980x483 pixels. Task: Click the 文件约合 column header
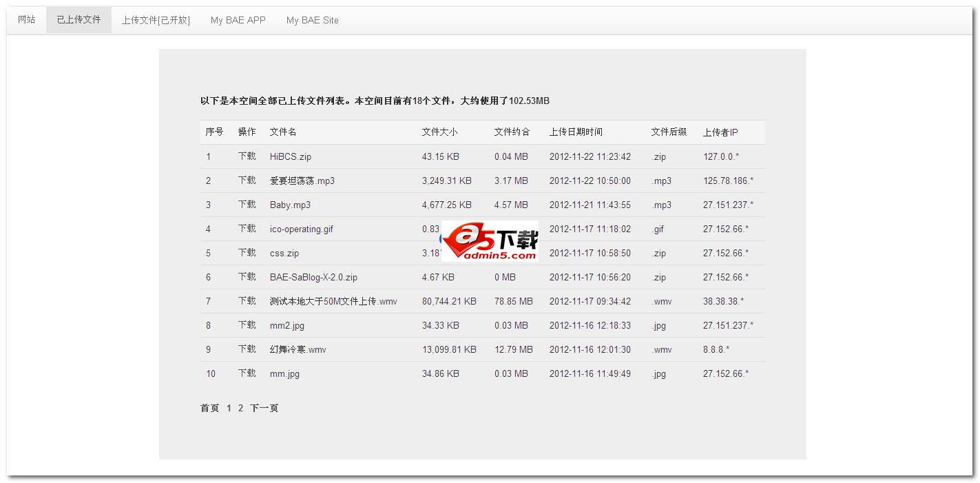point(512,132)
